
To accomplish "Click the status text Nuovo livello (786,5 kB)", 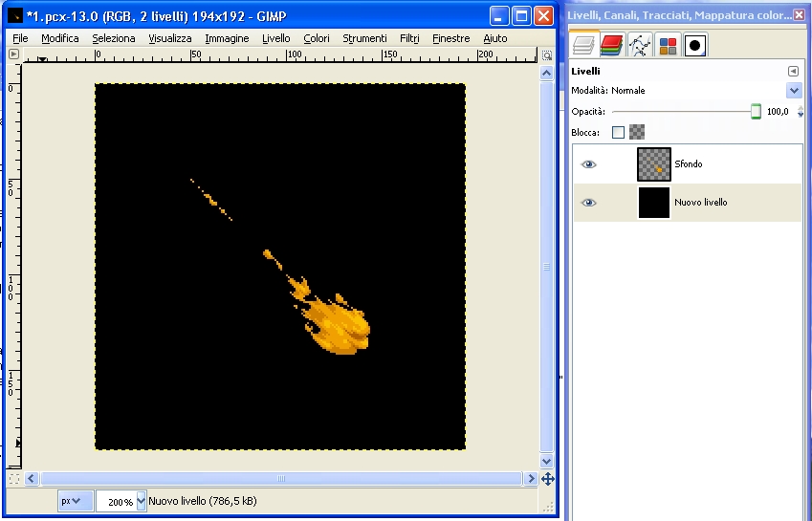I will (x=203, y=501).
